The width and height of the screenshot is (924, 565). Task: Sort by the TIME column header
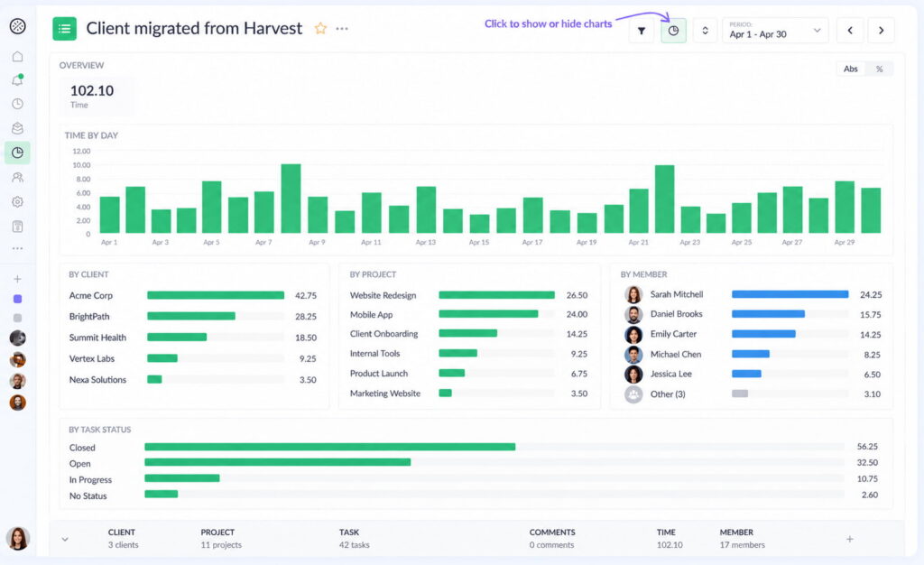pyautogui.click(x=666, y=532)
